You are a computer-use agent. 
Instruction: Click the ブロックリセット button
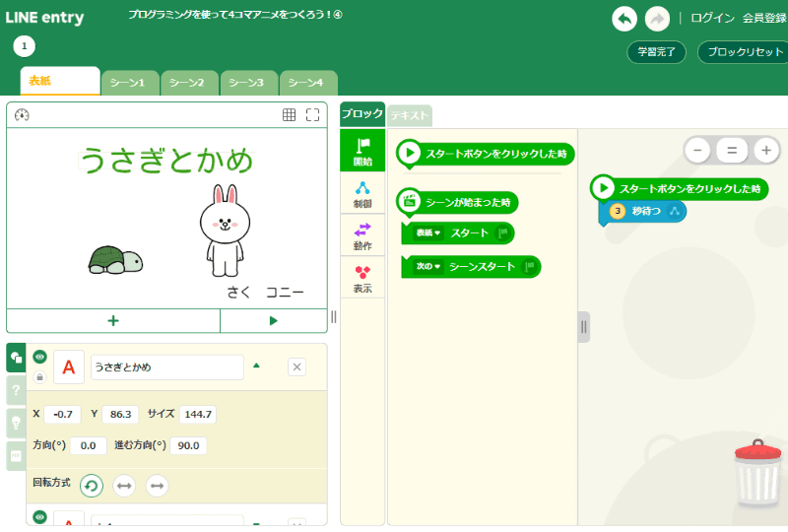click(745, 52)
